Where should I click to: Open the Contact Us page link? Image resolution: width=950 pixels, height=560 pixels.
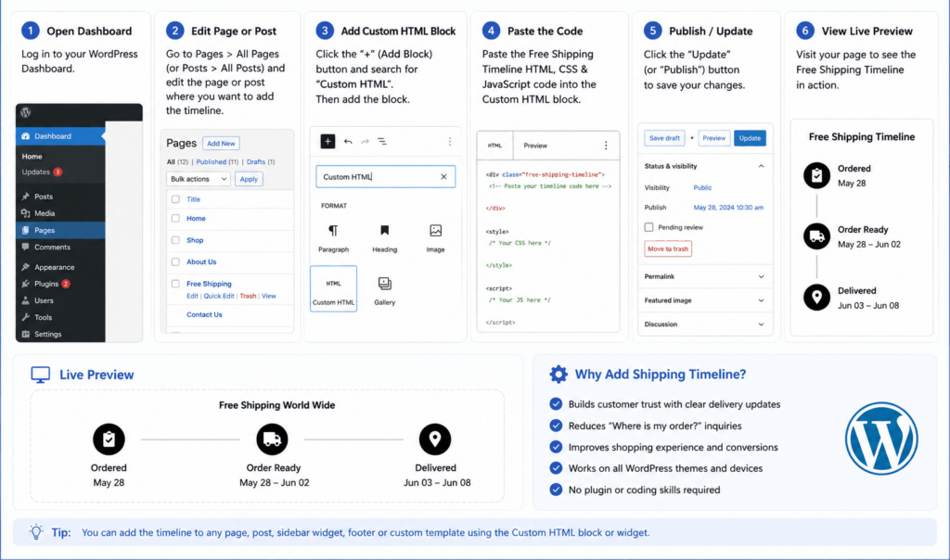204,315
